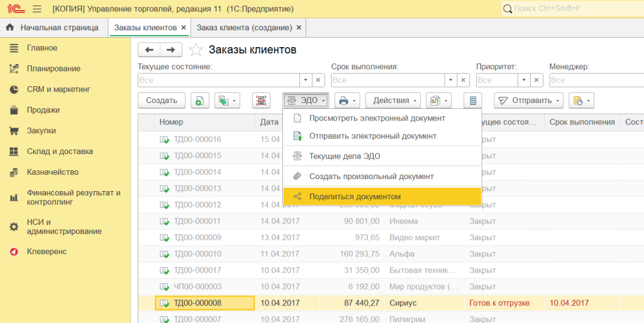Sort by Срок выполнения column header
The image size is (644, 323).
582,123
